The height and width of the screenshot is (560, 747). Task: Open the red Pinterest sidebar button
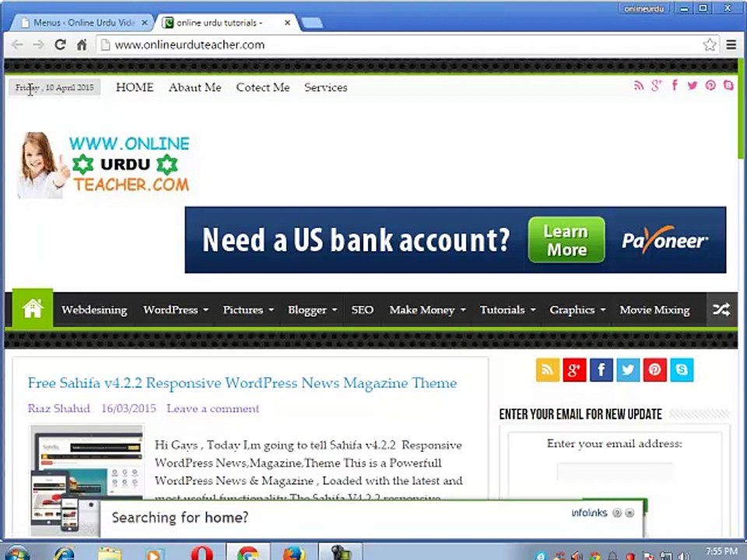tap(655, 370)
